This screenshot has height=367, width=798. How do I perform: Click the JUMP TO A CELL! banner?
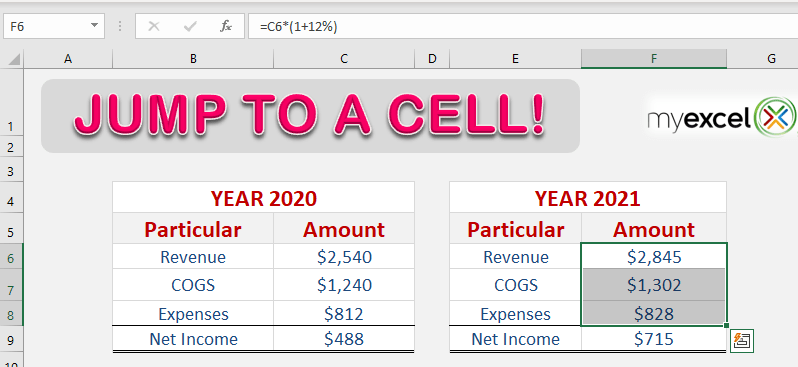[310, 116]
